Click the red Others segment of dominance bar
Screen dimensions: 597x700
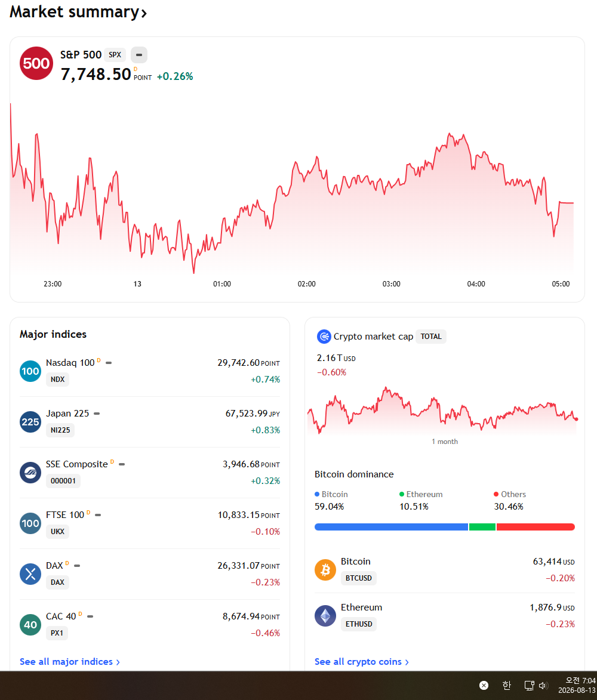[x=536, y=527]
